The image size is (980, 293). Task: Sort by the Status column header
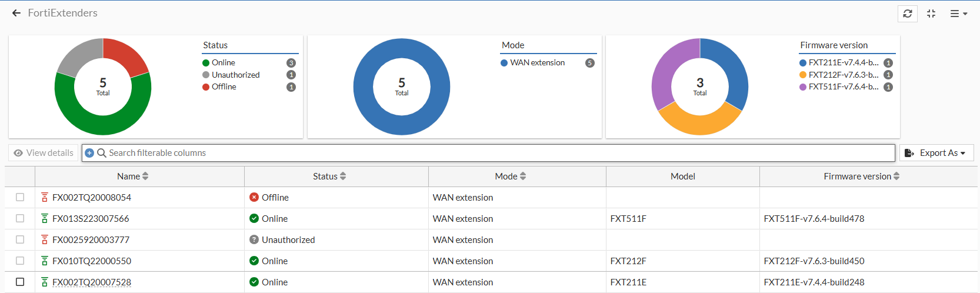[329, 177]
